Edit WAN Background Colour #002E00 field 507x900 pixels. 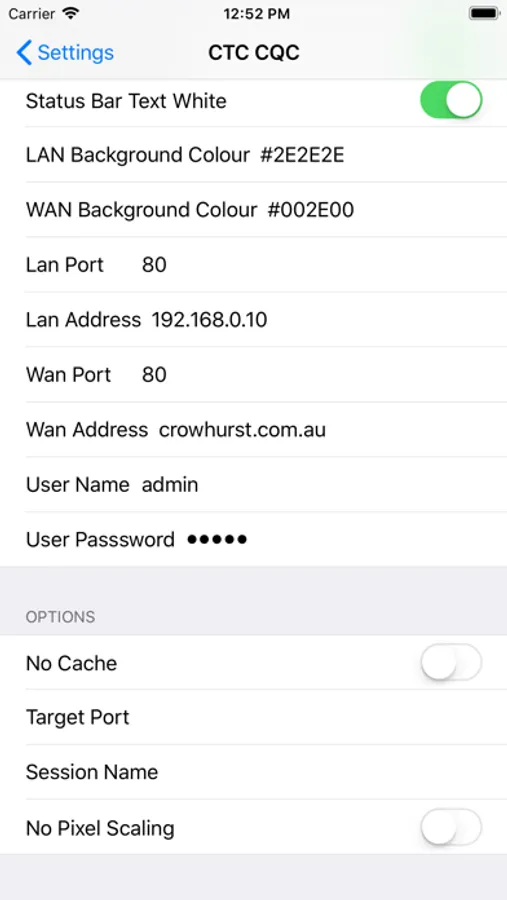pyautogui.click(x=253, y=210)
